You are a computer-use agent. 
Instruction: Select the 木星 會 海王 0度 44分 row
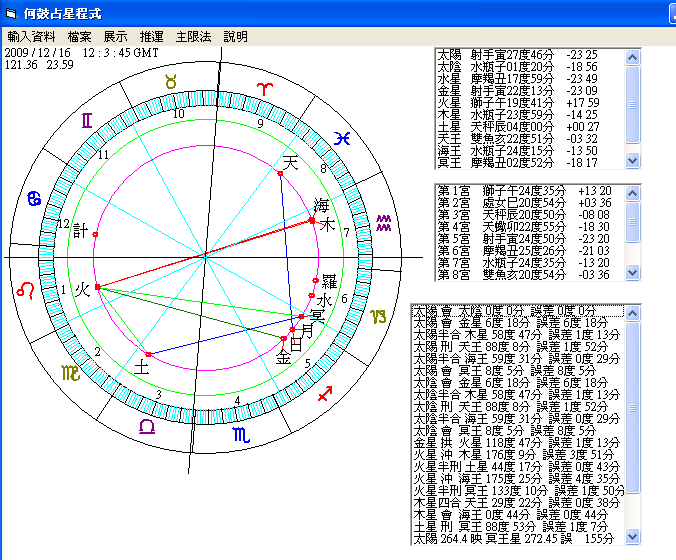tap(518, 515)
